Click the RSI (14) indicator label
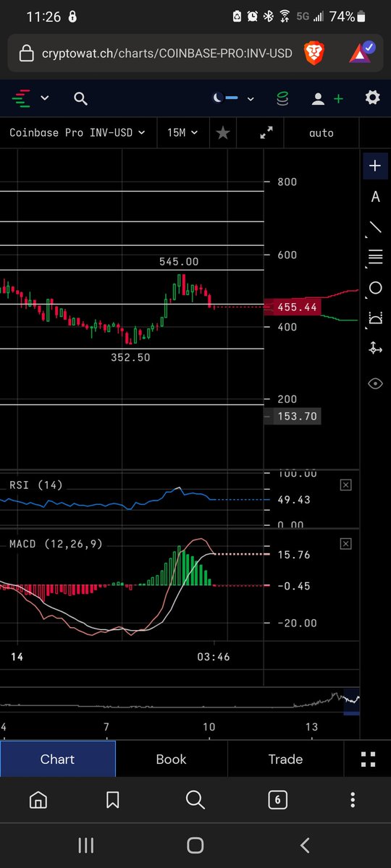The height and width of the screenshot is (868, 391). tap(35, 485)
